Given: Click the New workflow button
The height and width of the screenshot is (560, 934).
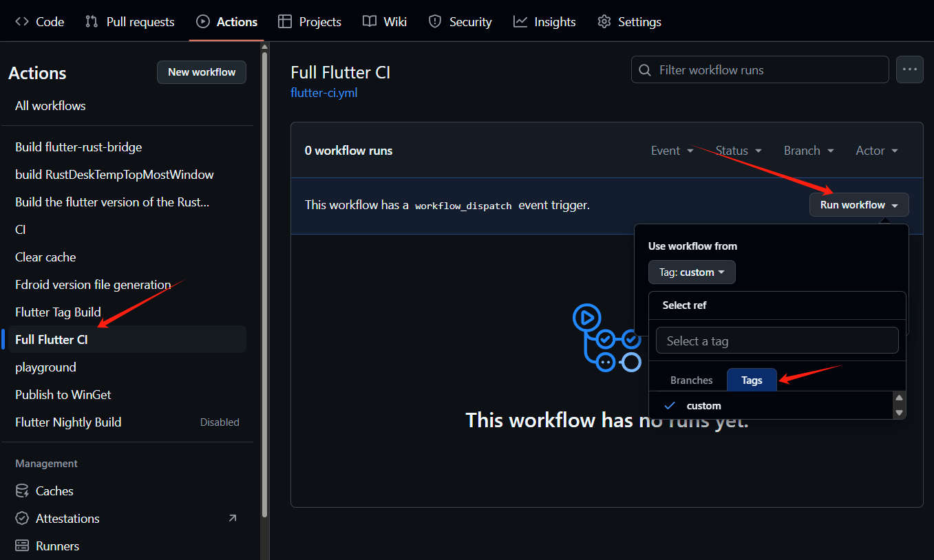Looking at the screenshot, I should pyautogui.click(x=202, y=72).
